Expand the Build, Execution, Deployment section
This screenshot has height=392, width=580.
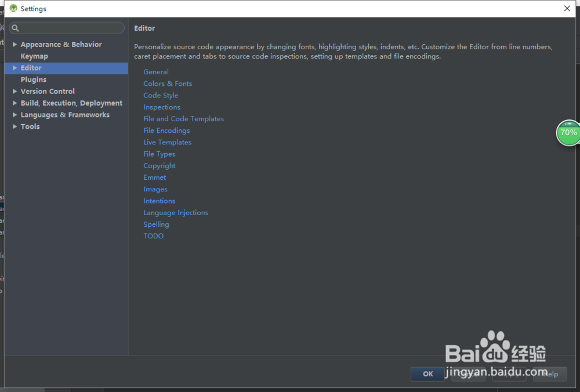[14, 103]
